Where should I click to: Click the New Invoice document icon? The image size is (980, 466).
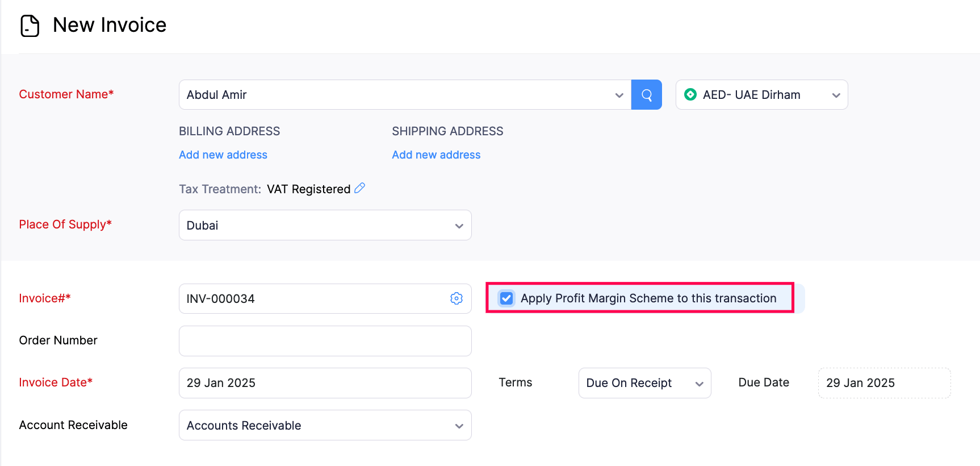30,26
